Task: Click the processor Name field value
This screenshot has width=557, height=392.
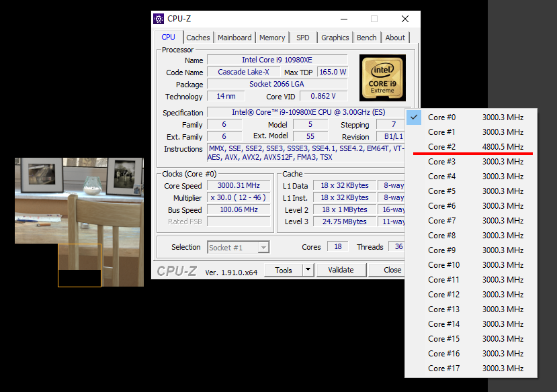Action: click(x=277, y=60)
